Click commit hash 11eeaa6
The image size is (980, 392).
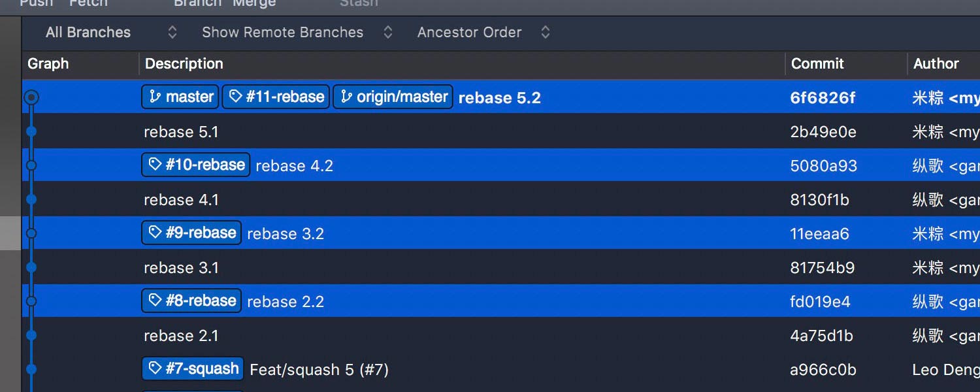[x=819, y=234]
